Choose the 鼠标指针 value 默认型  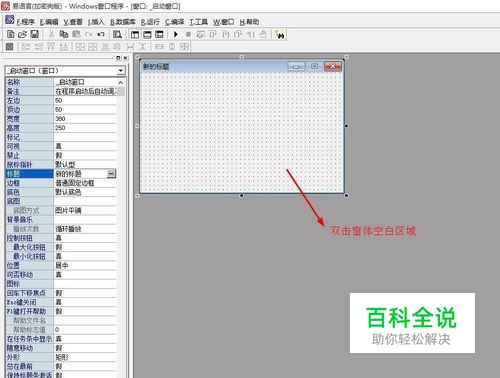pyautogui.click(x=85, y=164)
